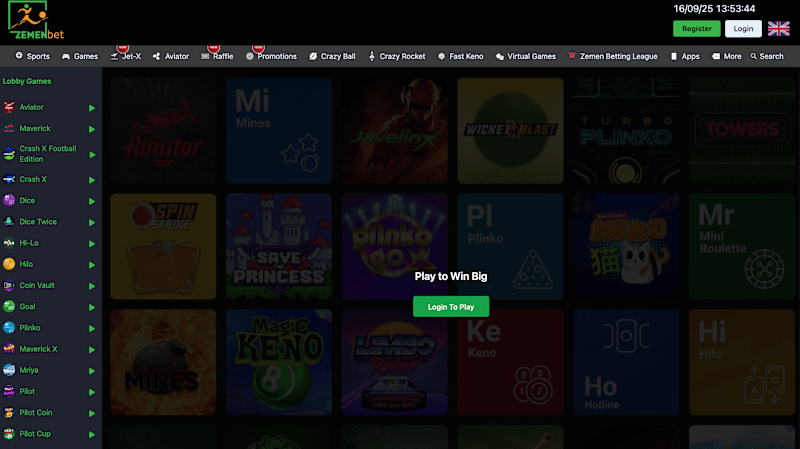Click the ZEMENbet logo
The image size is (800, 449).
click(x=36, y=21)
